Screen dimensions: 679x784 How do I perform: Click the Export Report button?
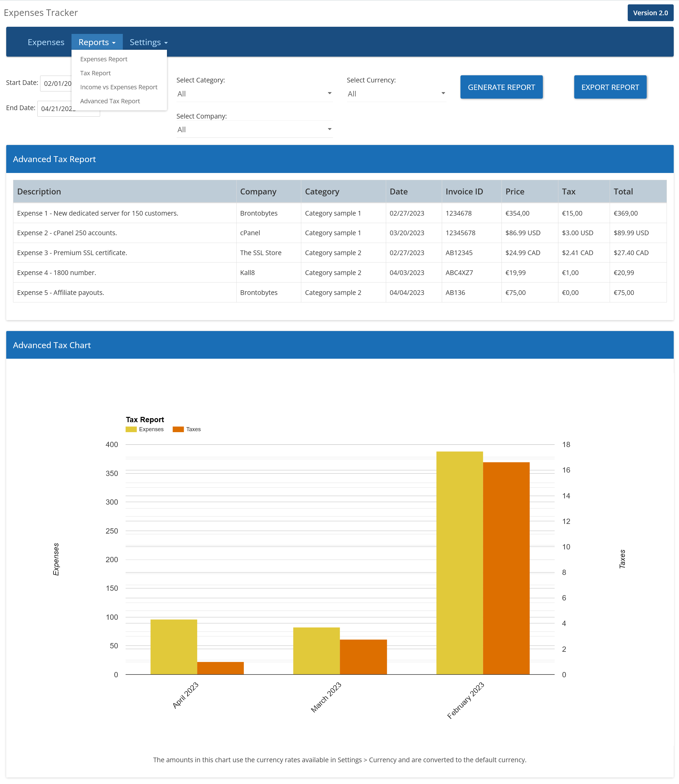[x=610, y=87]
